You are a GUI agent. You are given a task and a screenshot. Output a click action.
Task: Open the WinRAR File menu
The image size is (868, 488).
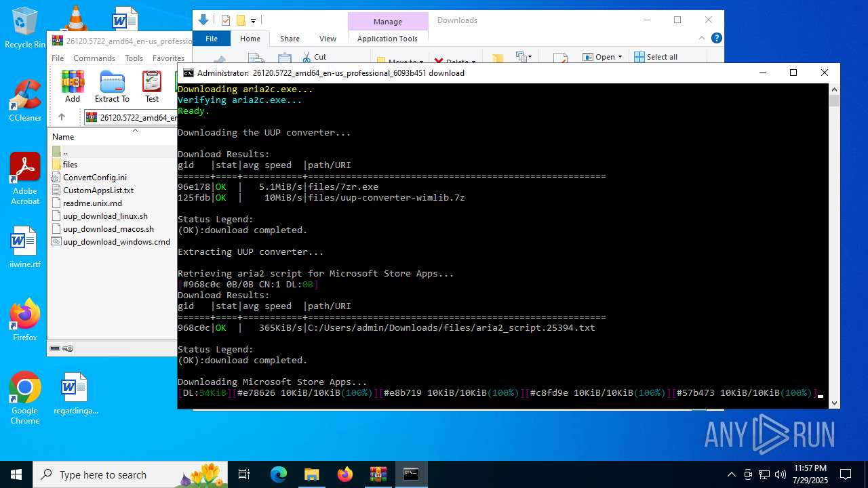(x=58, y=58)
